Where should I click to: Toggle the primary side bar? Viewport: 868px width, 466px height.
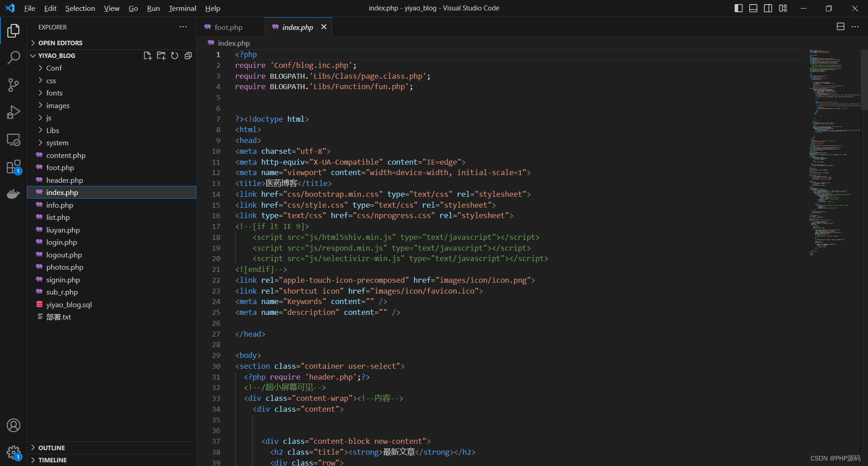(x=739, y=8)
